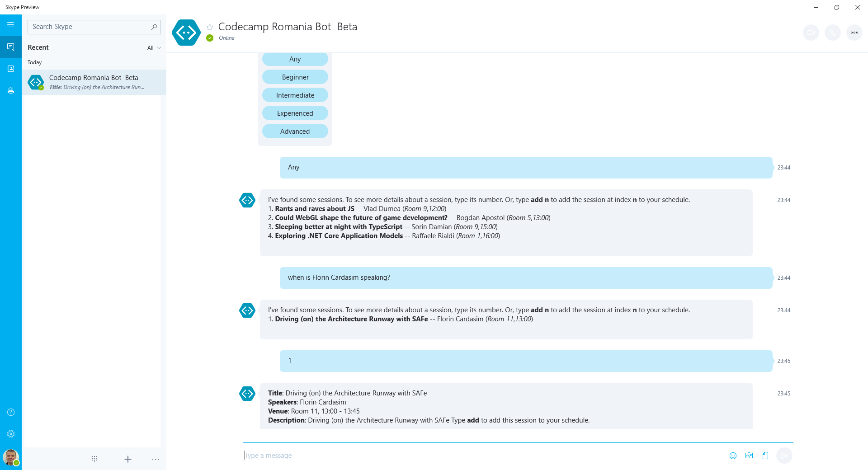Click your profile picture avatar
The width and height of the screenshot is (868, 470).
click(x=11, y=457)
